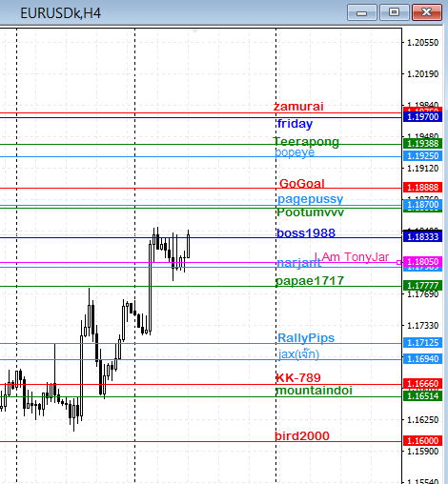Image resolution: width=448 pixels, height=484 pixels.
Task: Click the boss1988 text label
Action: (x=306, y=233)
